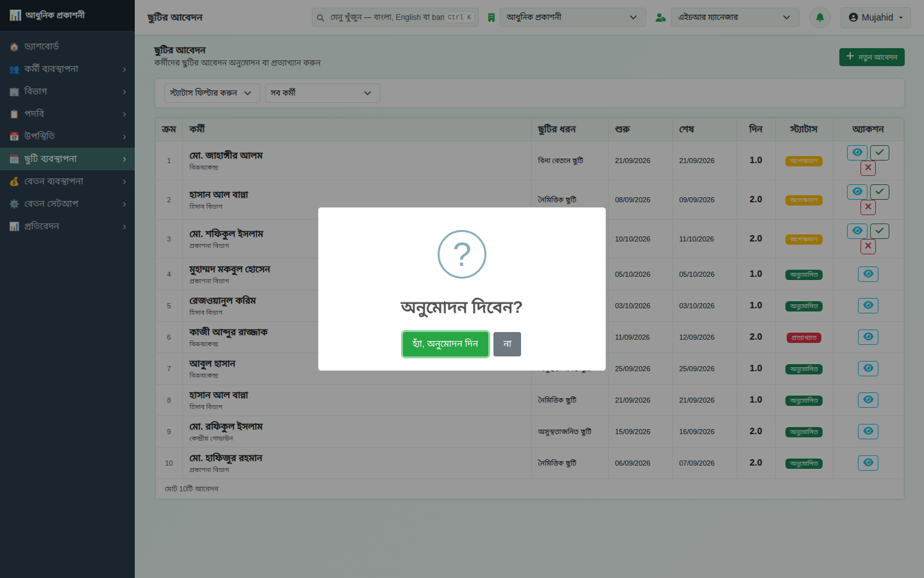View leave of মো. জাহাঙ্গীর আলম eye icon
Image resolution: width=924 pixels, height=578 pixels.
point(857,152)
